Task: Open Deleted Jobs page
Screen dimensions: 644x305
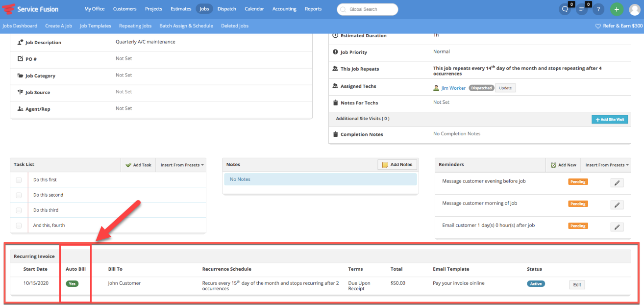Action: [235, 26]
